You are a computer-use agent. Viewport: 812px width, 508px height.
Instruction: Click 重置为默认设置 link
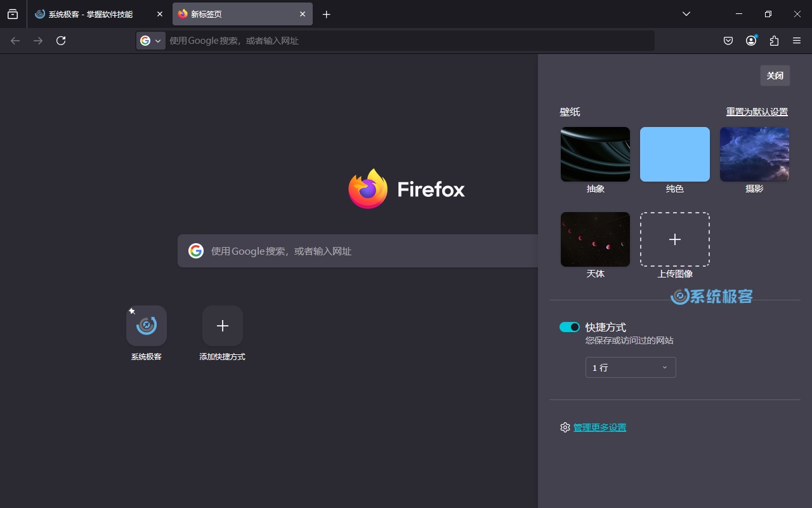tap(757, 112)
